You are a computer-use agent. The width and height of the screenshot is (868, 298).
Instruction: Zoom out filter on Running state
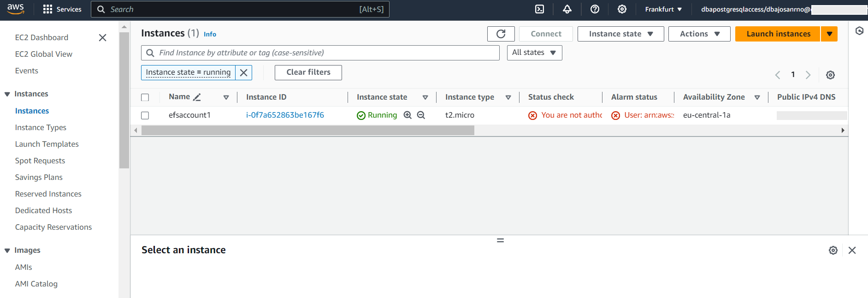(x=421, y=115)
